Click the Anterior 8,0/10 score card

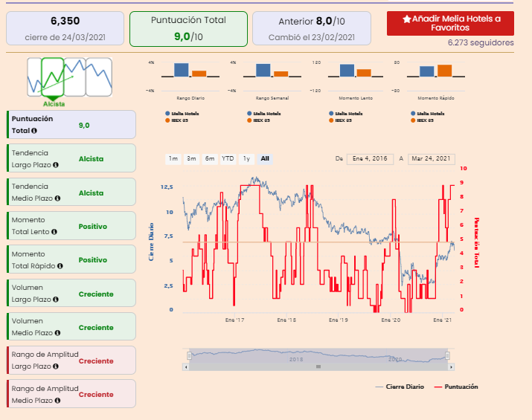[x=312, y=28]
